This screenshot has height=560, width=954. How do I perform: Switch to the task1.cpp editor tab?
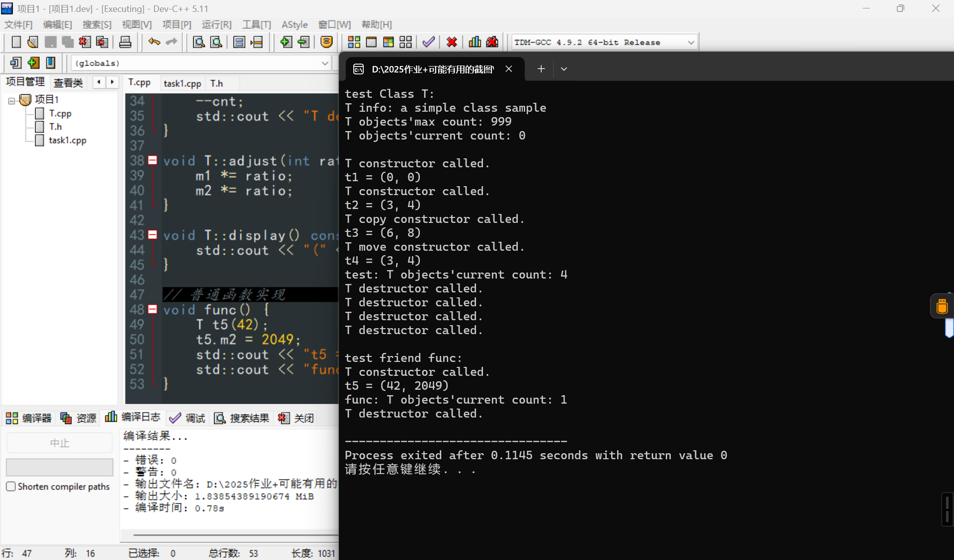[x=182, y=83]
